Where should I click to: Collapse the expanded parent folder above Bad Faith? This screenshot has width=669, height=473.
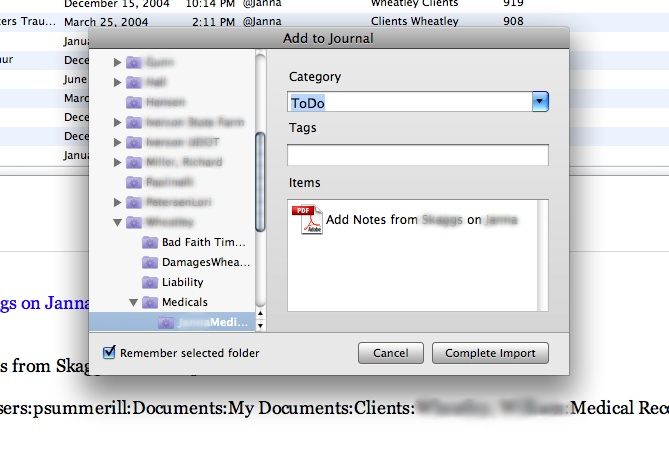click(117, 222)
